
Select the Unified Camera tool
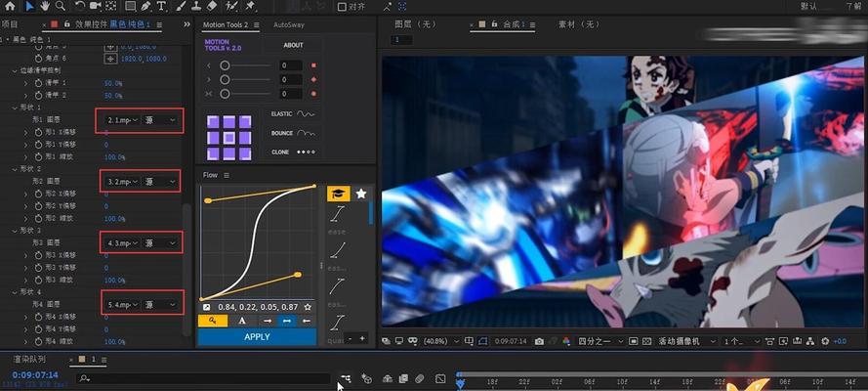pos(96,6)
